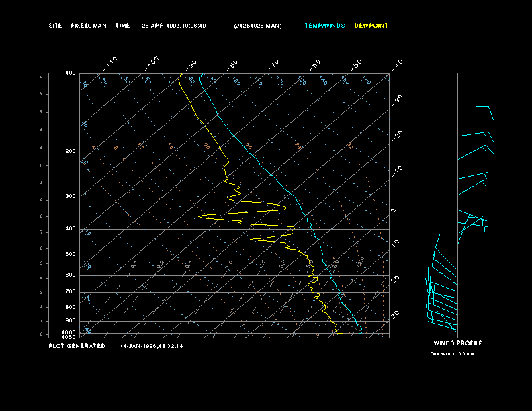Click the 200 pressure level label

[x=71, y=152]
